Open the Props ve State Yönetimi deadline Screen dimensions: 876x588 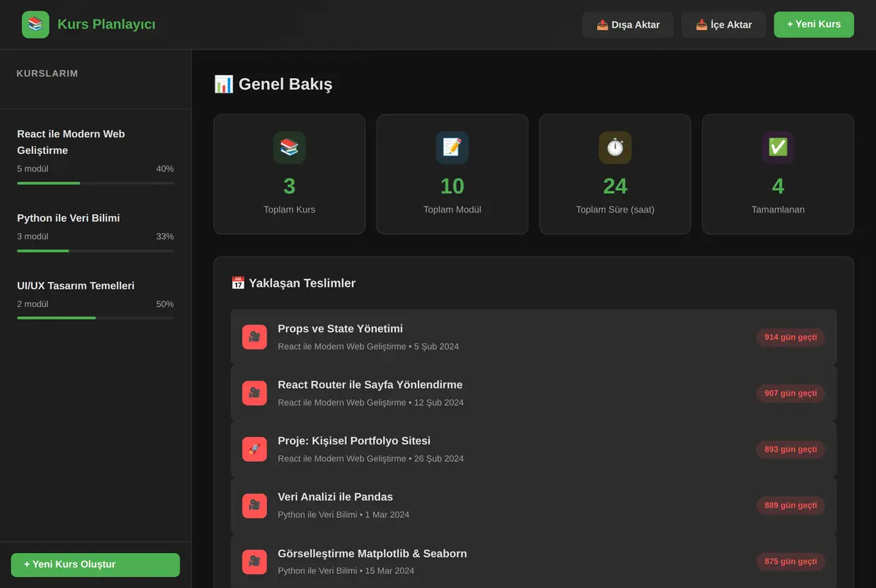pyautogui.click(x=534, y=337)
